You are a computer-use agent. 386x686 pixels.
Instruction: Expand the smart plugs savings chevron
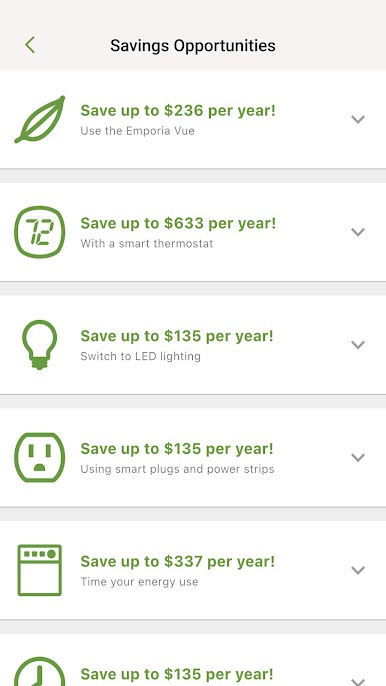pos(358,458)
